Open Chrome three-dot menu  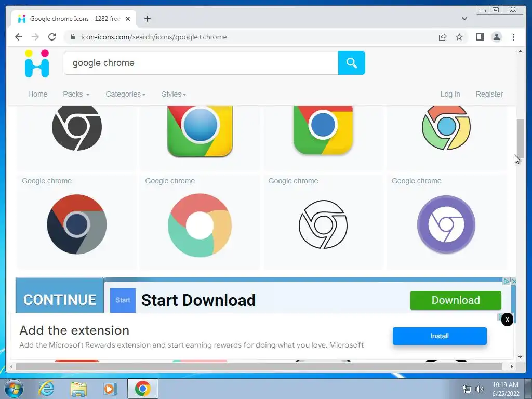tap(513, 37)
